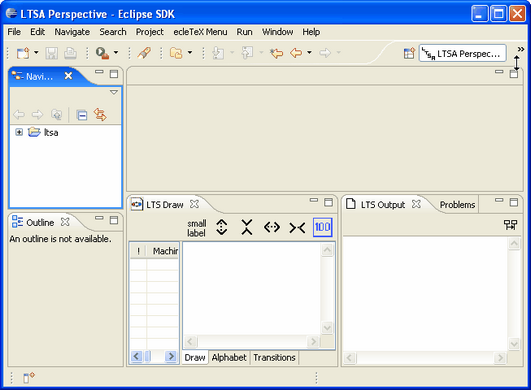Open the Edit menu
This screenshot has width=531, height=390.
click(38, 32)
